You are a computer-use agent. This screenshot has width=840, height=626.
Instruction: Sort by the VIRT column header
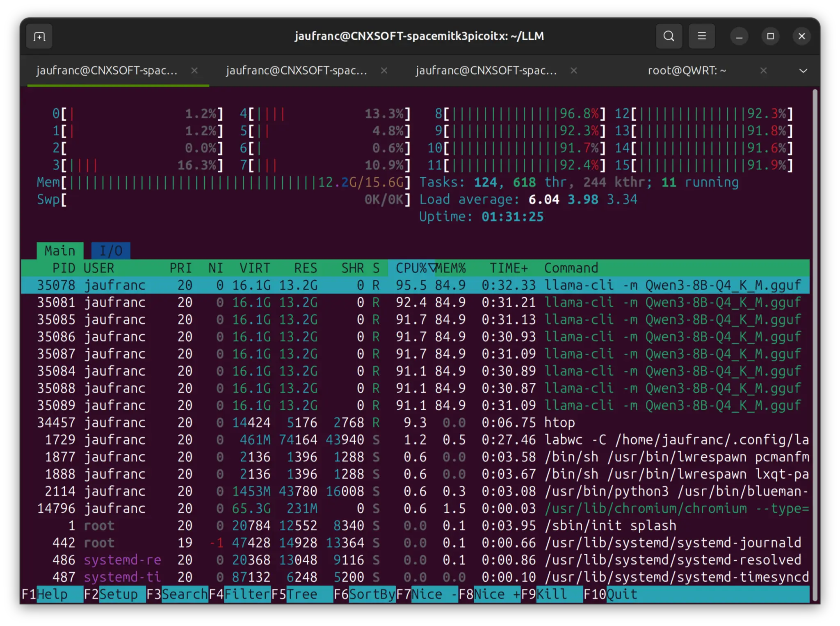[255, 268]
